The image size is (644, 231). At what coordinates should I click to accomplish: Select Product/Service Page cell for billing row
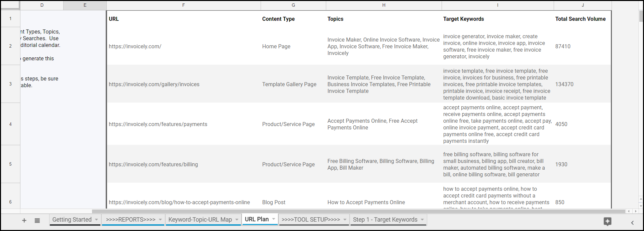(293, 164)
